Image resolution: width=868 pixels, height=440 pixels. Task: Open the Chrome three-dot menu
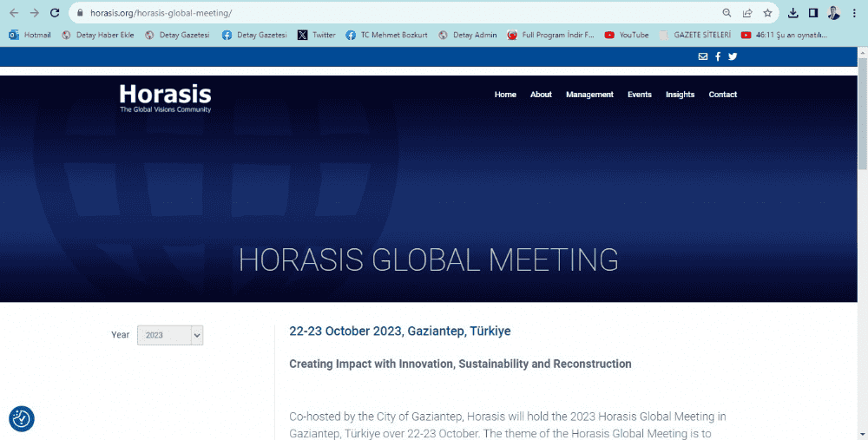pos(854,13)
